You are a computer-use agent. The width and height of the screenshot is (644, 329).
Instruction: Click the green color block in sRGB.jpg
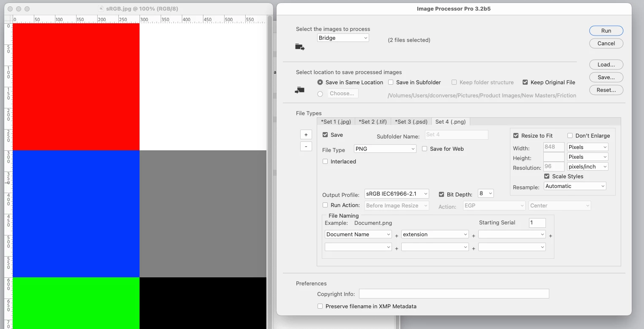tap(76, 303)
